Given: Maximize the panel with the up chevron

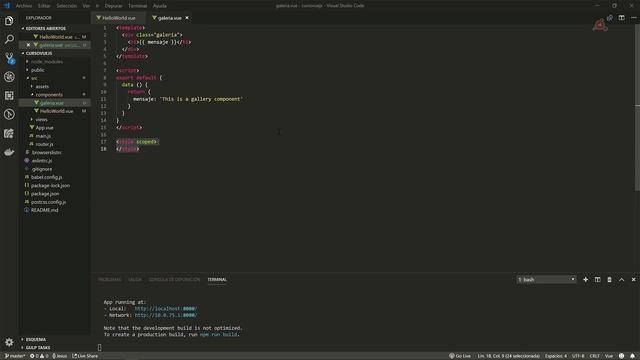Looking at the screenshot, I should 621,280.
